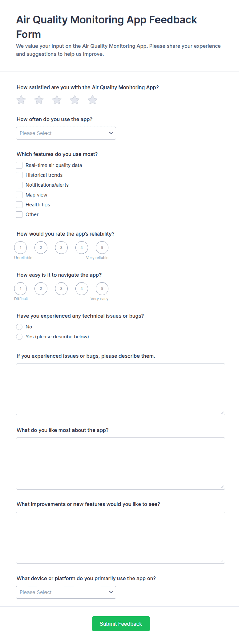
Task: Select the second satisfaction star
Action: coord(39,100)
